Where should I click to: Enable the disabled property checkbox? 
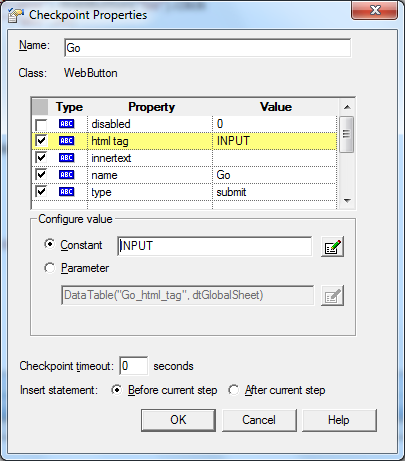click(41, 124)
